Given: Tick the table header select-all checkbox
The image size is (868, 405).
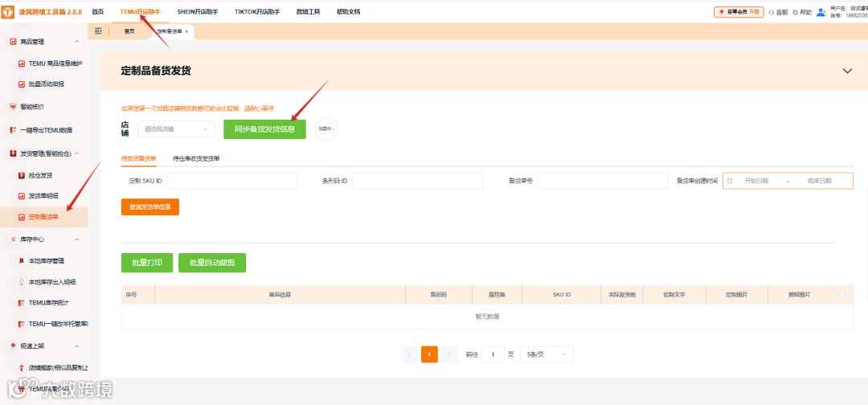Looking at the screenshot, I should coord(842,295).
